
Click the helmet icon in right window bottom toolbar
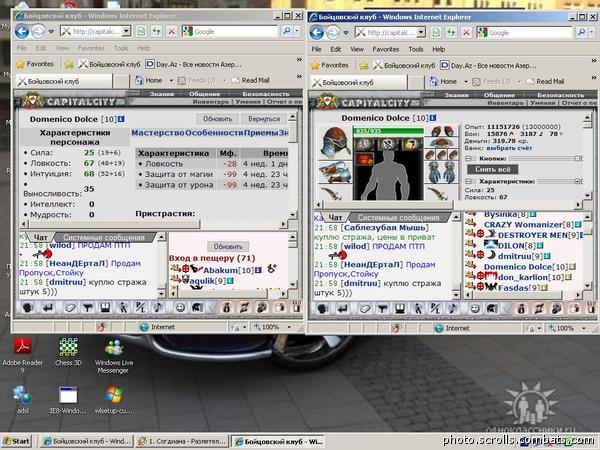tap(492, 308)
